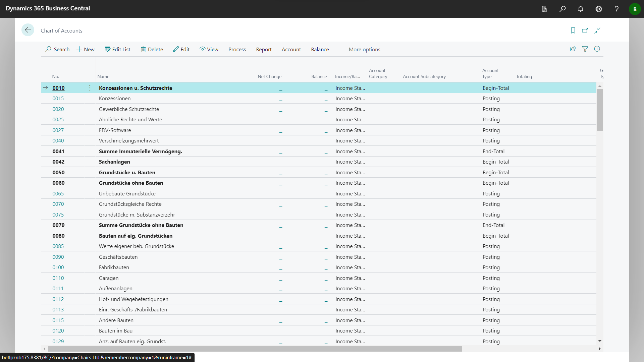Show the FactBox information icon
Screen dimensions: 644x362
tap(597, 49)
